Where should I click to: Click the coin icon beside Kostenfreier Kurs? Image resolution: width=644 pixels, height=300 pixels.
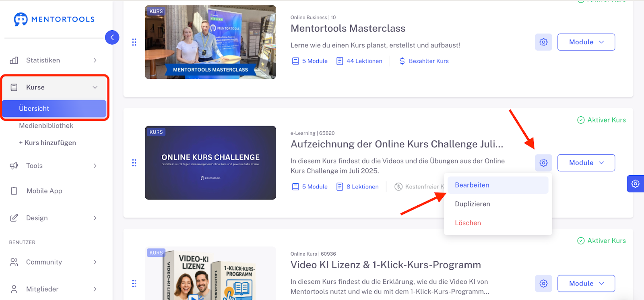[x=398, y=187]
